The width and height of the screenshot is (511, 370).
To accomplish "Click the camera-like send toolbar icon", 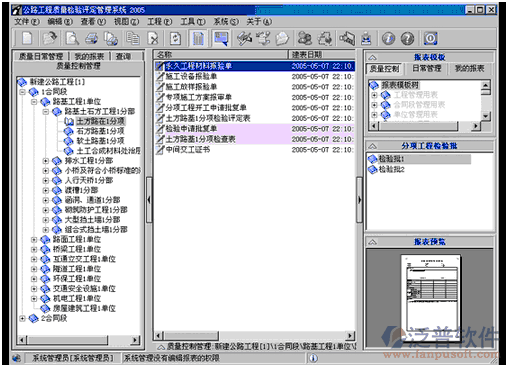I will (347, 38).
